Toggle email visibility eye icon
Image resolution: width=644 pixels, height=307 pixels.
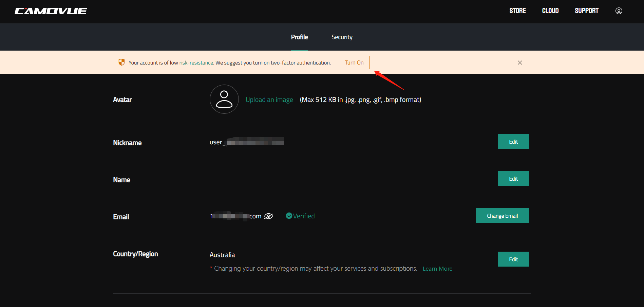pos(268,216)
